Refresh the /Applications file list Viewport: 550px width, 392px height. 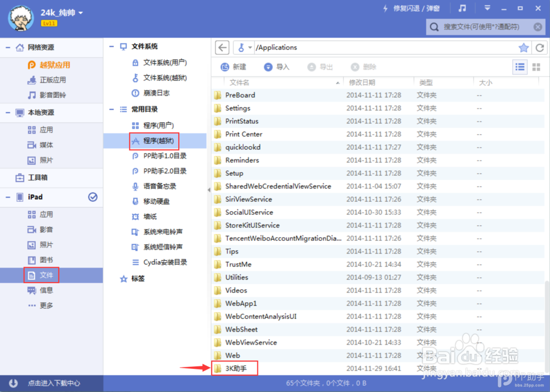click(x=540, y=48)
